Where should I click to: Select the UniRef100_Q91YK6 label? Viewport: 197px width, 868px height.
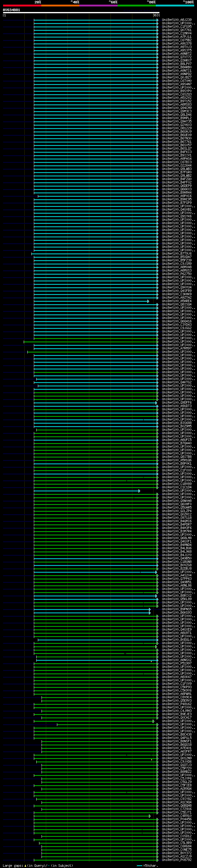point(176,216)
